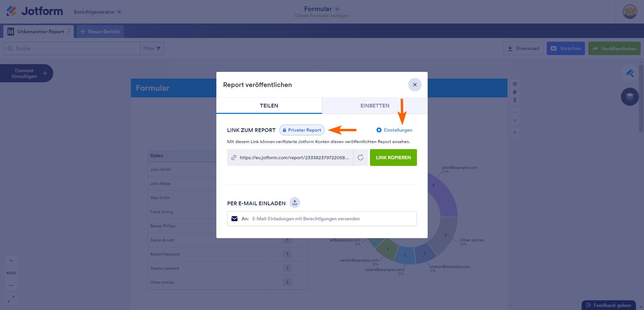644x310 pixels.
Task: Open the user avatar menu
Action: [x=630, y=12]
